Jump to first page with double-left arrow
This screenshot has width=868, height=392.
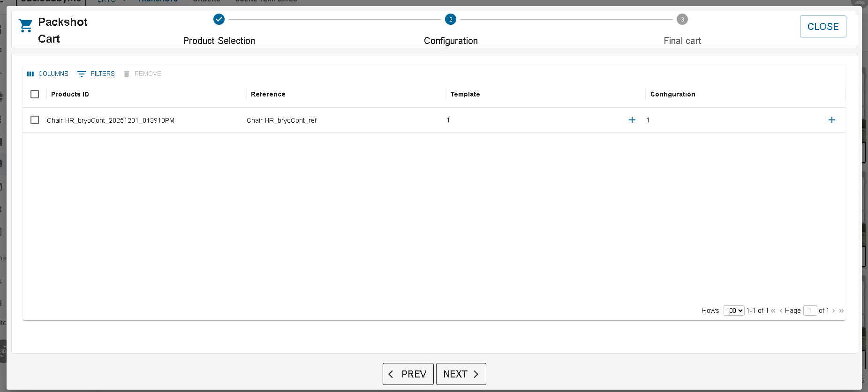click(x=773, y=311)
